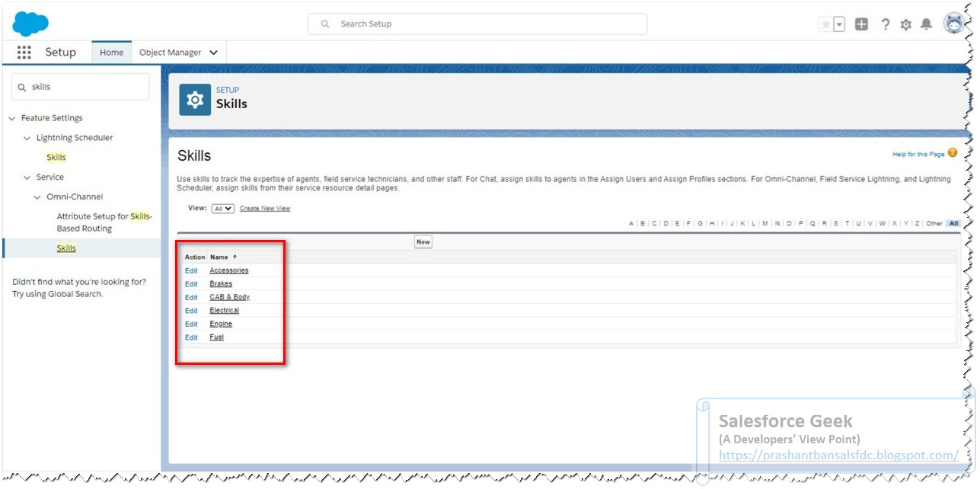This screenshot has height=489, width=980.
Task: Switch to the Object Manager tab
Action: coord(170,53)
